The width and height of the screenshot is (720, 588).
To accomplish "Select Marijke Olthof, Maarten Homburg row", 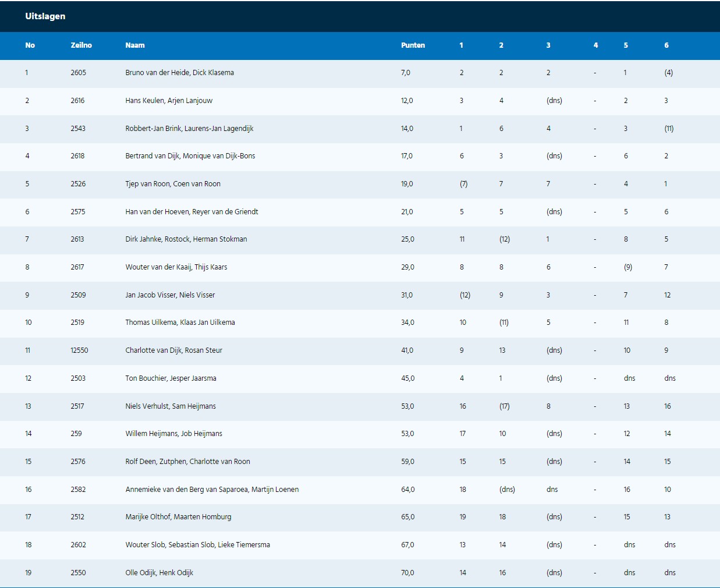I will click(360, 518).
